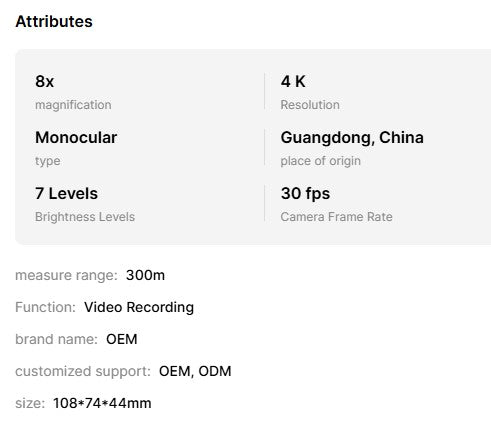491x423 pixels.
Task: Click the Resolution attribute label
Action: coord(310,105)
